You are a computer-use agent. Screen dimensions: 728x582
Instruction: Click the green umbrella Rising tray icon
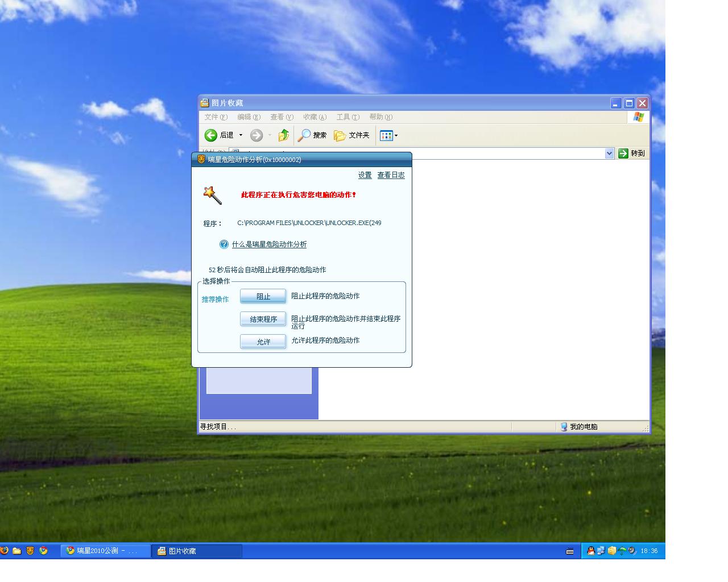pos(622,551)
